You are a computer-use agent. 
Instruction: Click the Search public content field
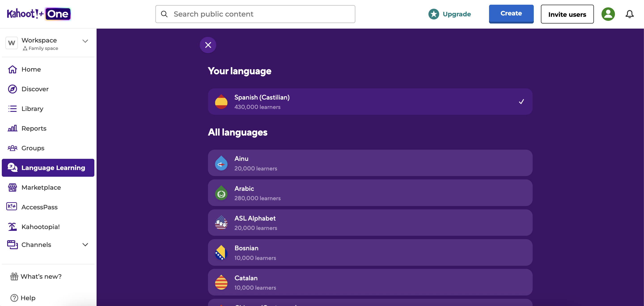255,14
